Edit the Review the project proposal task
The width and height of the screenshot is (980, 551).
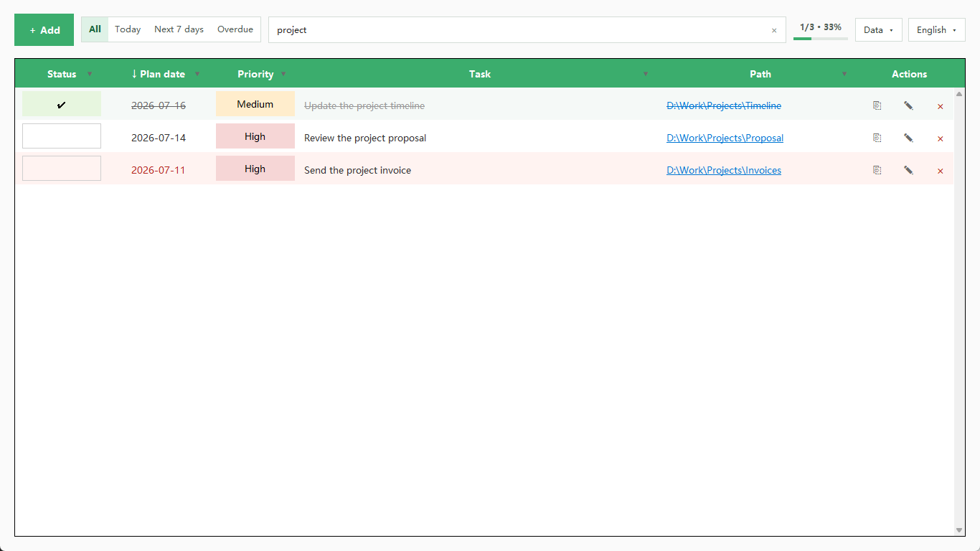click(x=908, y=138)
